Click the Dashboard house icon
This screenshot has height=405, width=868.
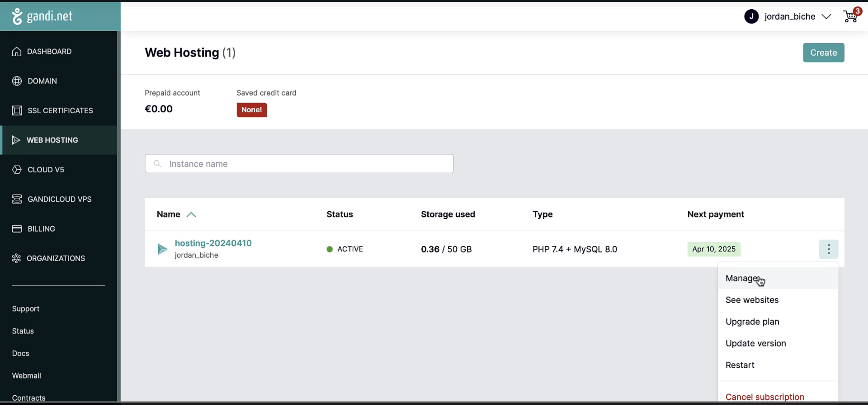pyautogui.click(x=17, y=52)
